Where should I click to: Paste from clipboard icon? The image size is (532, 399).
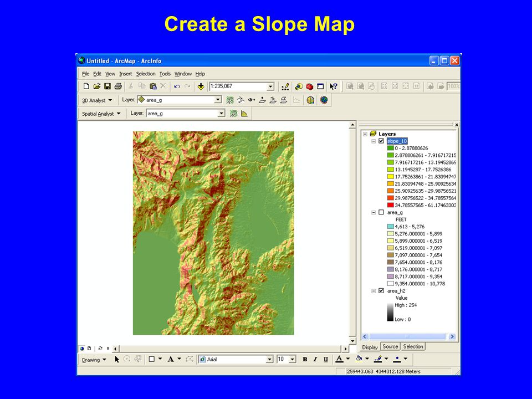[x=153, y=86]
